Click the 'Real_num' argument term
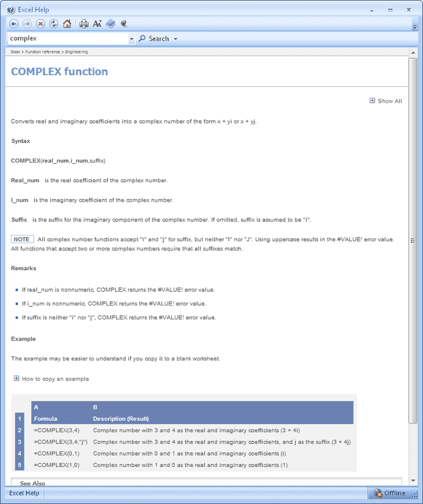The image size is (423, 504). point(25,180)
